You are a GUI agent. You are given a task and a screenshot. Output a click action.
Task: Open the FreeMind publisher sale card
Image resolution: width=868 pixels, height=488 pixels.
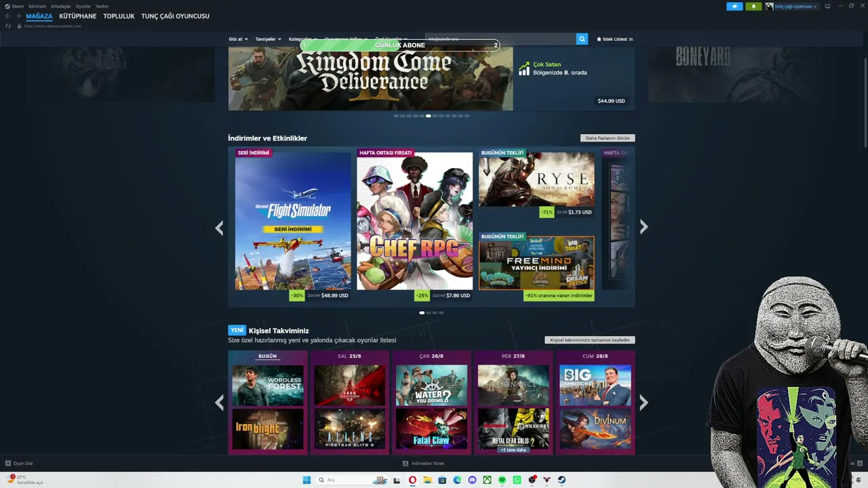pos(536,263)
